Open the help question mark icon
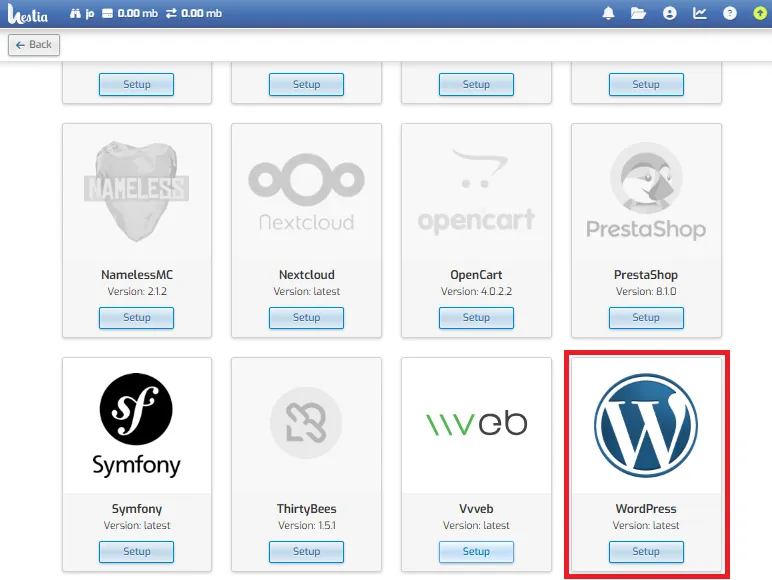Image resolution: width=772 pixels, height=580 pixels. tap(730, 13)
